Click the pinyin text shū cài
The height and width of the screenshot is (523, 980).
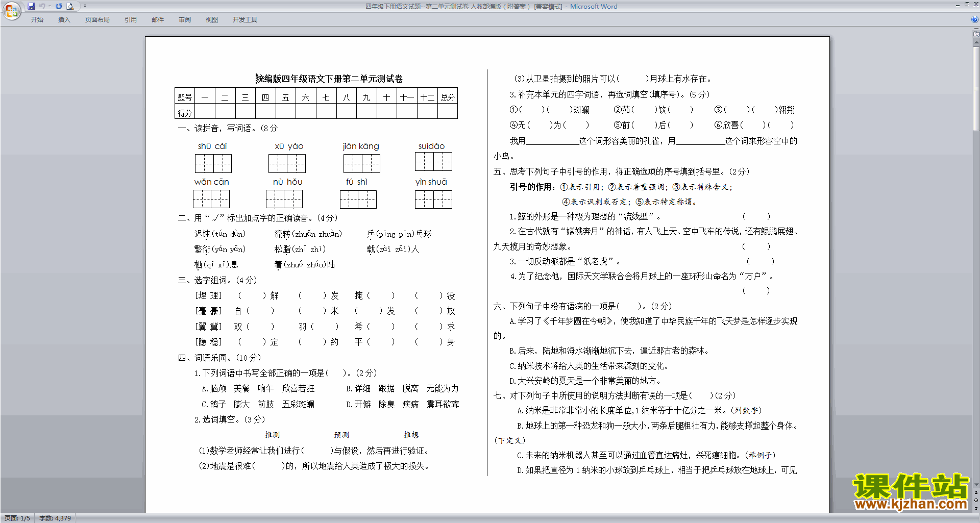tap(212, 146)
